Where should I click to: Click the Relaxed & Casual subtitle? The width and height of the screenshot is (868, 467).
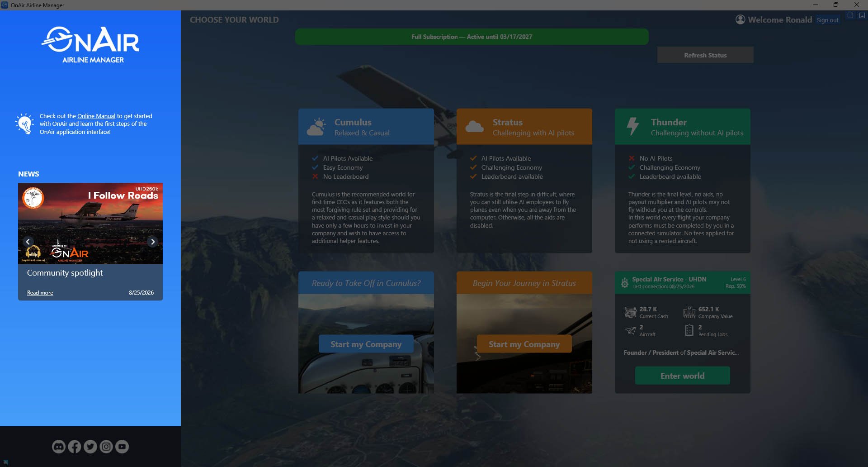[x=362, y=133]
